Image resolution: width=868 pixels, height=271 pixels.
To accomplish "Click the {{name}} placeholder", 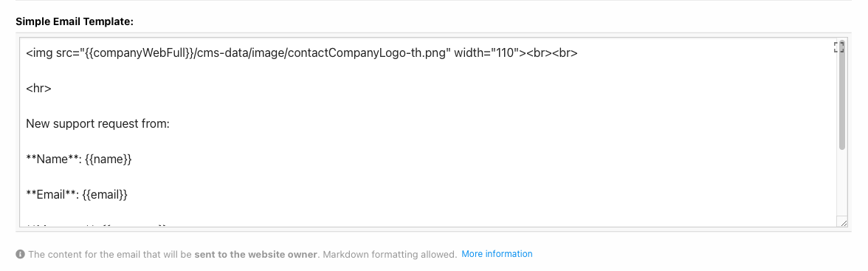I will (108, 159).
